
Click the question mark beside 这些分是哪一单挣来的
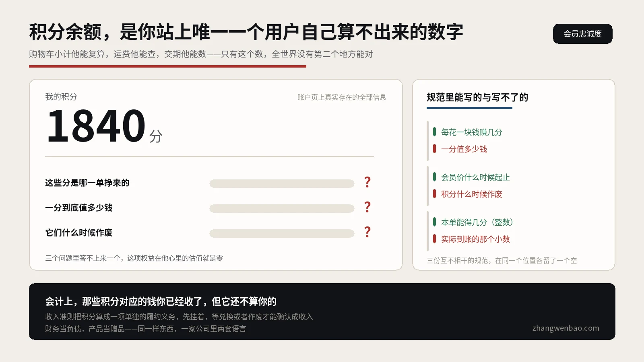[x=367, y=182]
